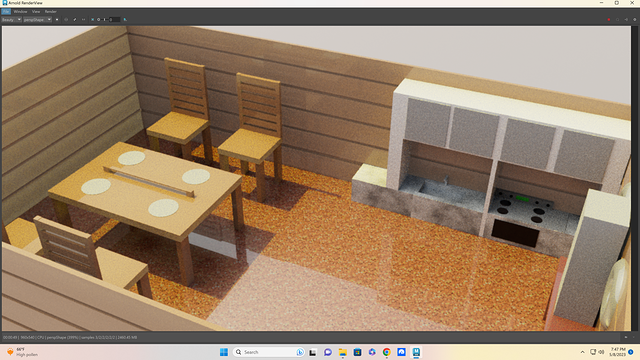
Task: Open Google Chrome from the taskbar
Action: pos(387,352)
